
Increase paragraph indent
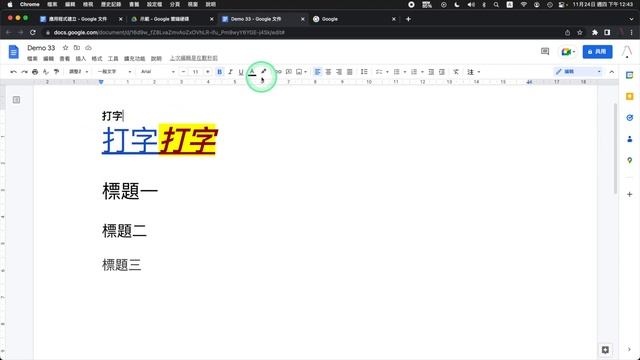[x=442, y=72]
